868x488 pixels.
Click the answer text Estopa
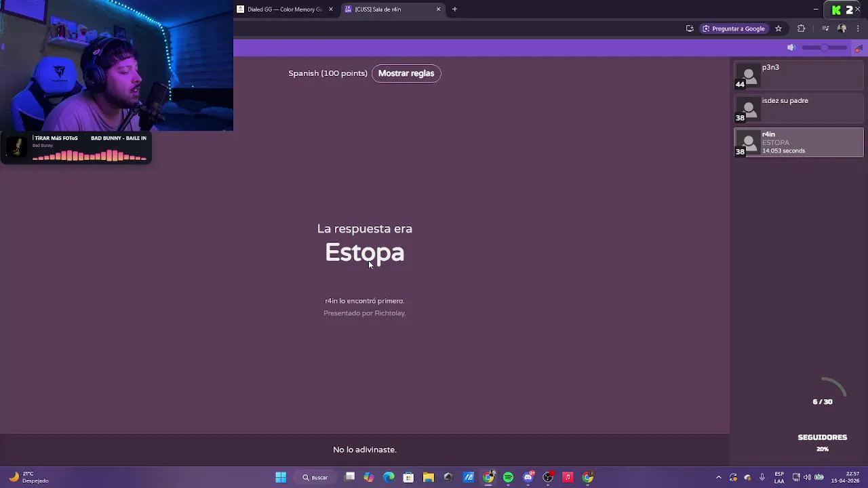(364, 252)
